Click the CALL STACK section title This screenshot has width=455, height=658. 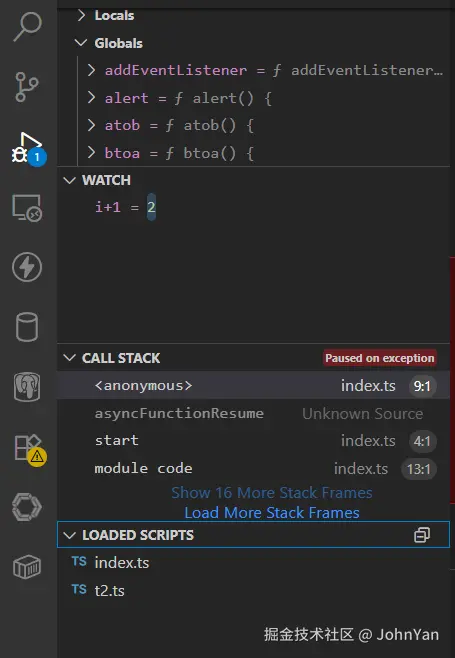(x=121, y=358)
